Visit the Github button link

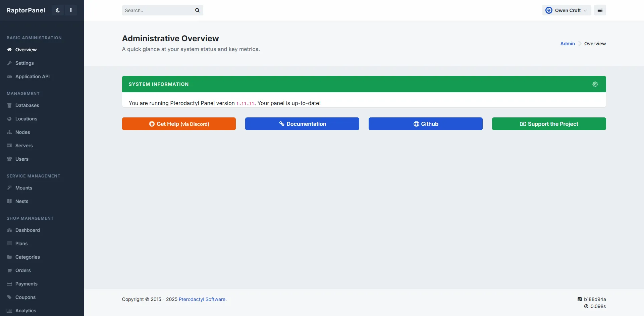(x=425, y=124)
